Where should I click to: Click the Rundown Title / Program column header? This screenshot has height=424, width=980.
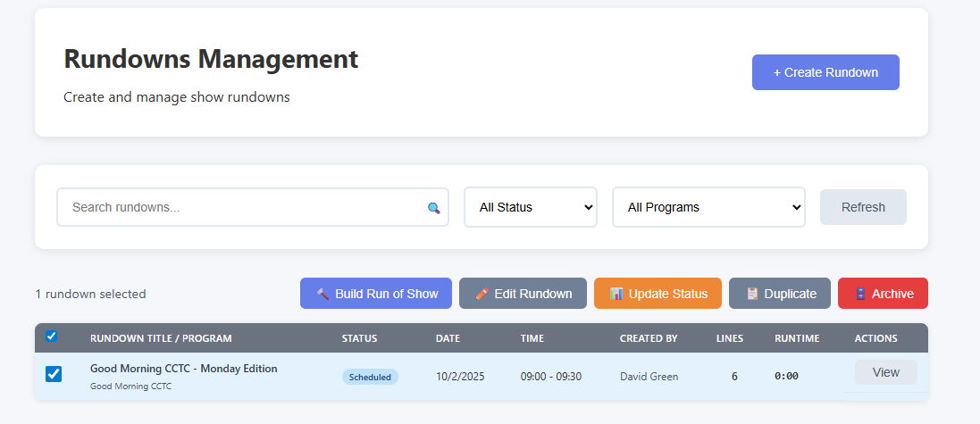click(x=161, y=338)
